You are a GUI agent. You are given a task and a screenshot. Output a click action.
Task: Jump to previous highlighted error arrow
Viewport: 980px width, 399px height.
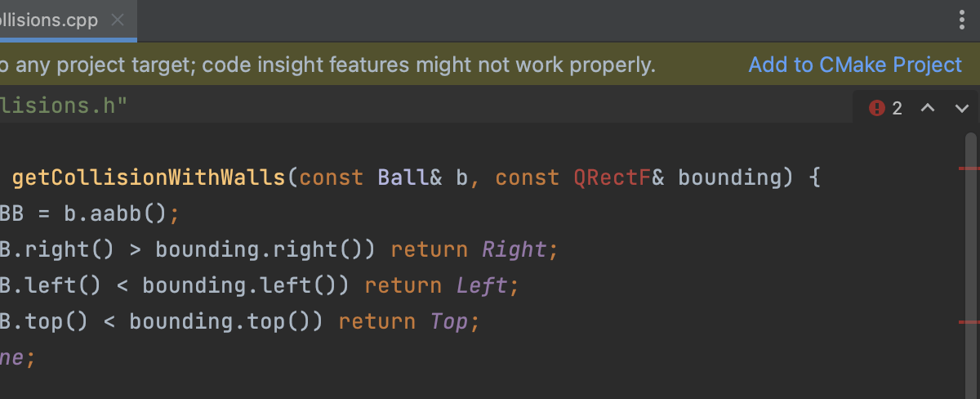tap(927, 108)
